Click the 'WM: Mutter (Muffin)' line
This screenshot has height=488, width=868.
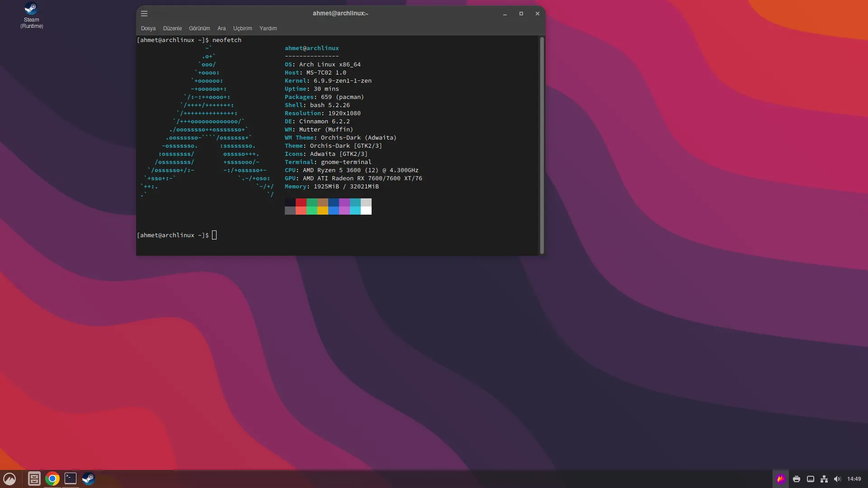(319, 130)
